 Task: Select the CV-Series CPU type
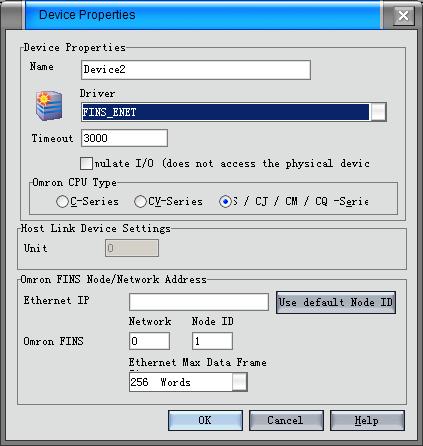click(x=140, y=202)
